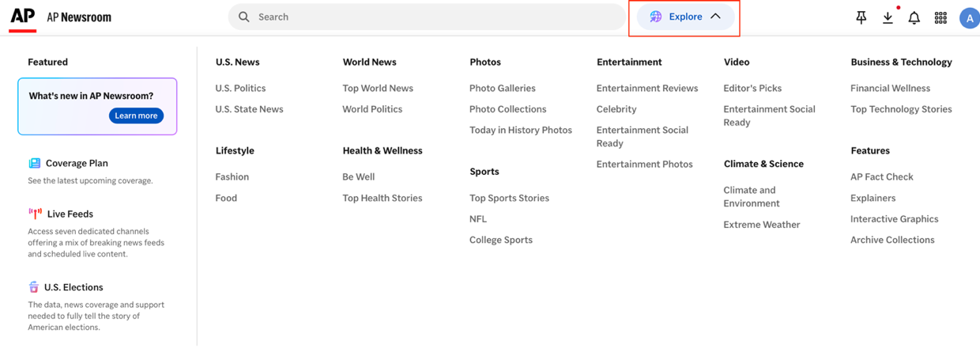
Task: Click "What's new in AP Newsroom?" card
Action: click(97, 106)
